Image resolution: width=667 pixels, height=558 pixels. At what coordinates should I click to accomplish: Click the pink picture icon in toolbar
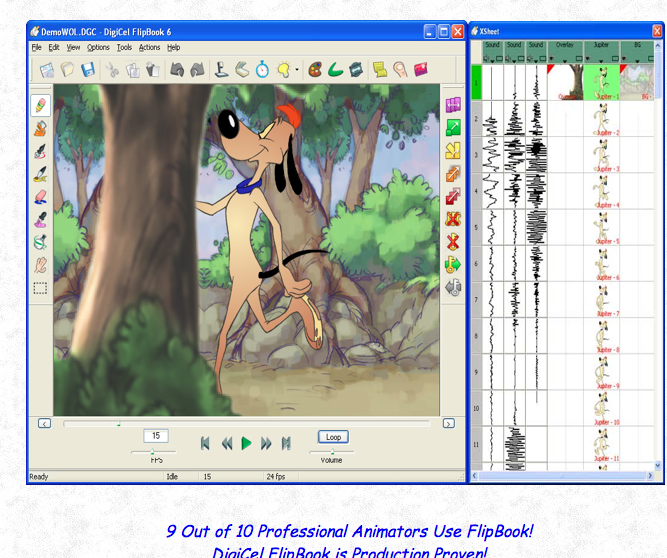click(x=420, y=69)
